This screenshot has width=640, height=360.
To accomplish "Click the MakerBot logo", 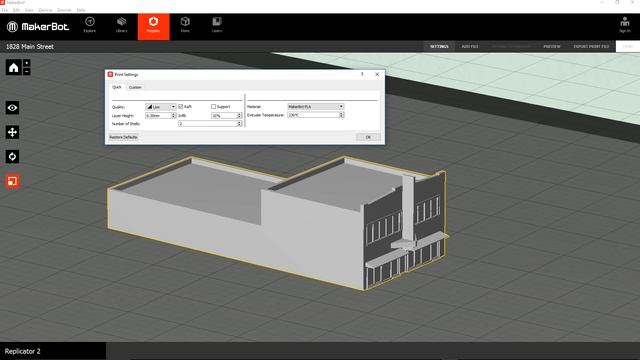I will (38, 27).
